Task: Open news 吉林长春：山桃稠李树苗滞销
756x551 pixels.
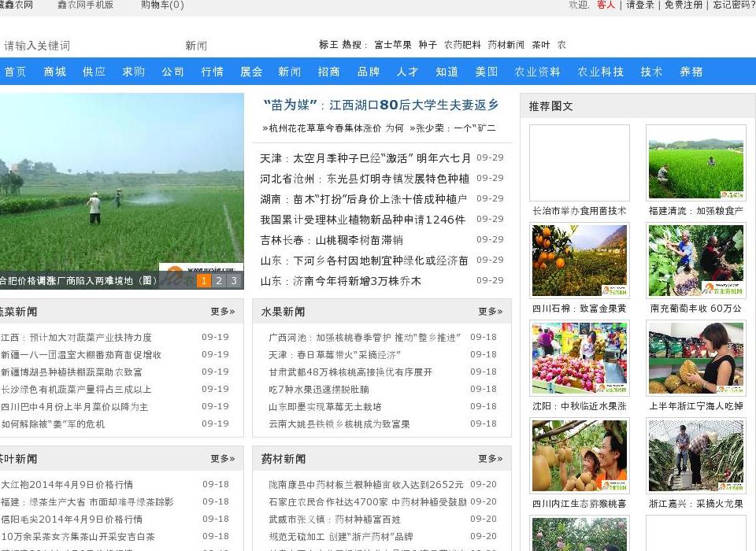Action: tap(332, 240)
